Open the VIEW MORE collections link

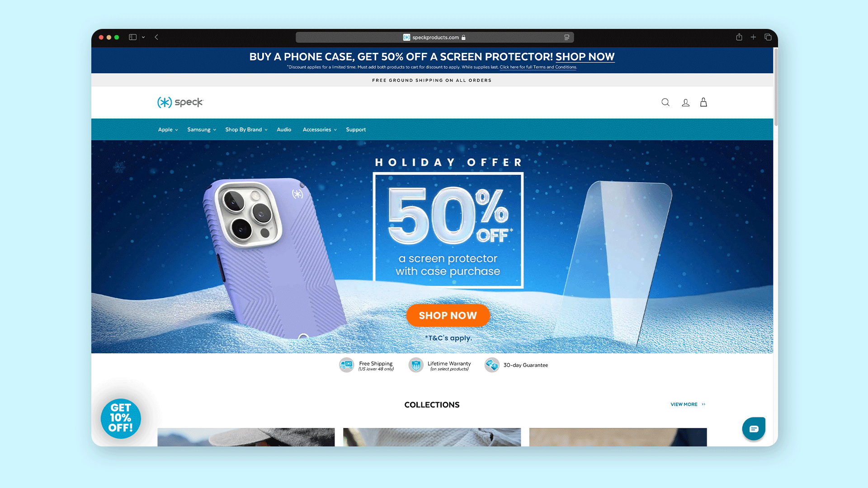688,404
